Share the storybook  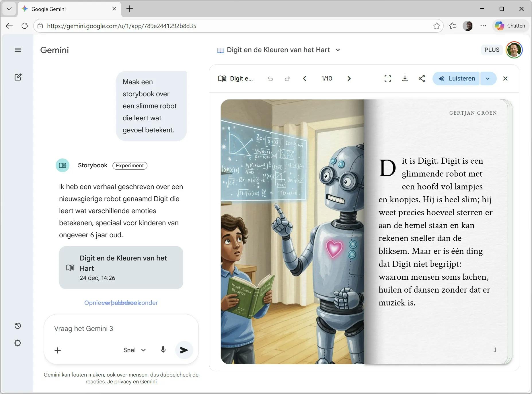coord(422,79)
